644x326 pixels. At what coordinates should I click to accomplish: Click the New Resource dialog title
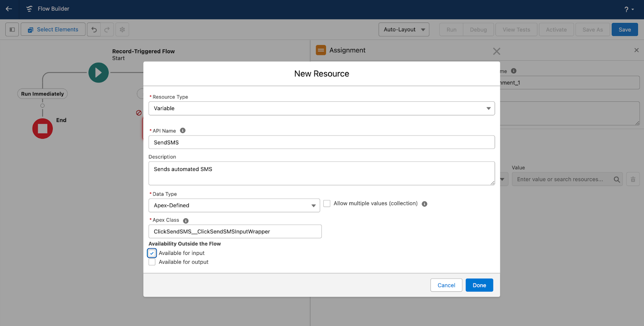(322, 74)
